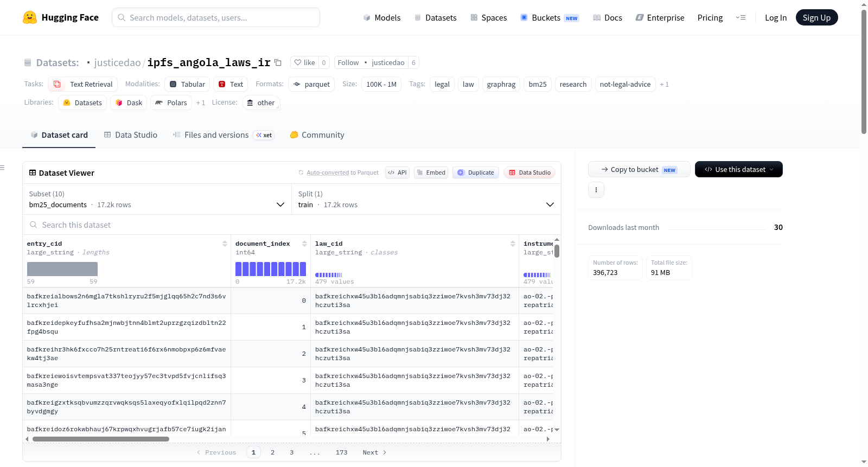Click the Hugging Face logo icon

[30, 17]
